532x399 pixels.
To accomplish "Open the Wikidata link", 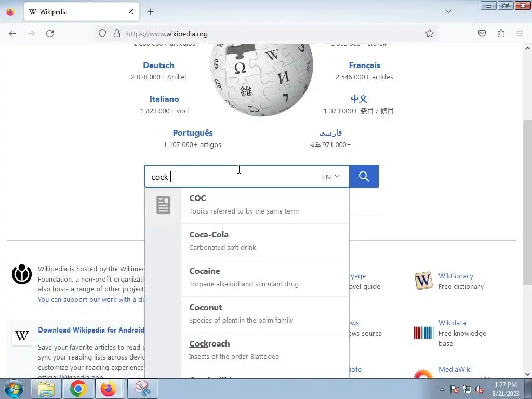I will [x=452, y=323].
